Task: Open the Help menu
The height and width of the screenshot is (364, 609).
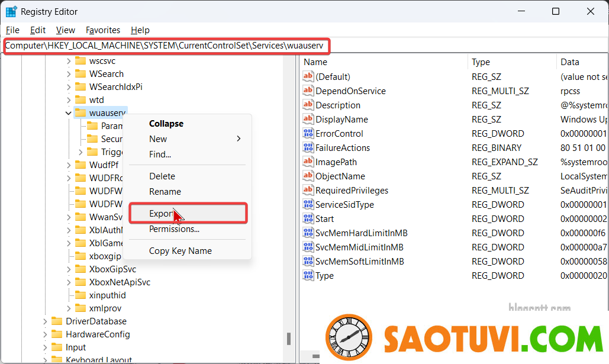Action: click(x=140, y=30)
